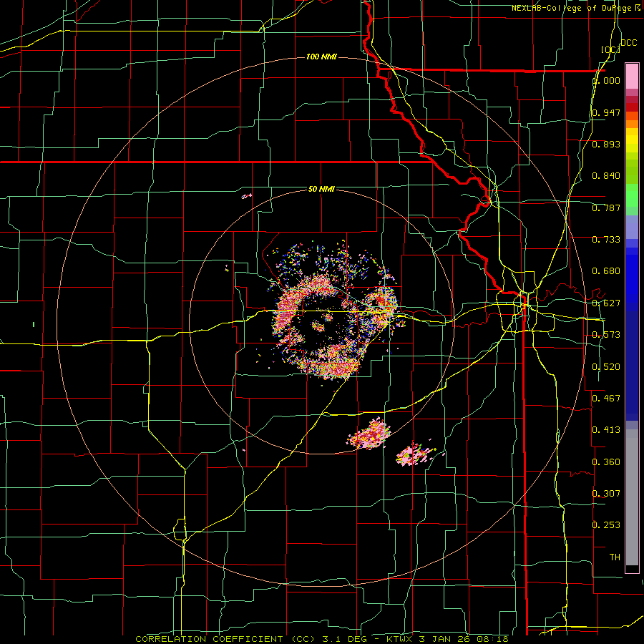Screen dimensions: 644x644
Task: Select the 0.573 legend label
Action: coord(606,335)
